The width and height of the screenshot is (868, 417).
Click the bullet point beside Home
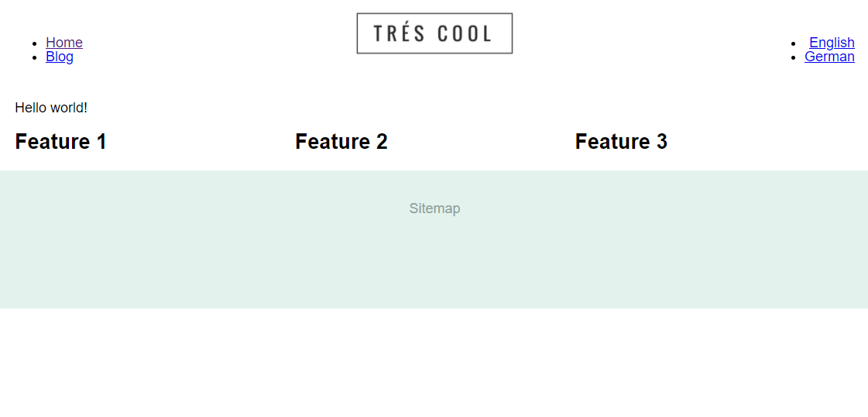coord(33,43)
